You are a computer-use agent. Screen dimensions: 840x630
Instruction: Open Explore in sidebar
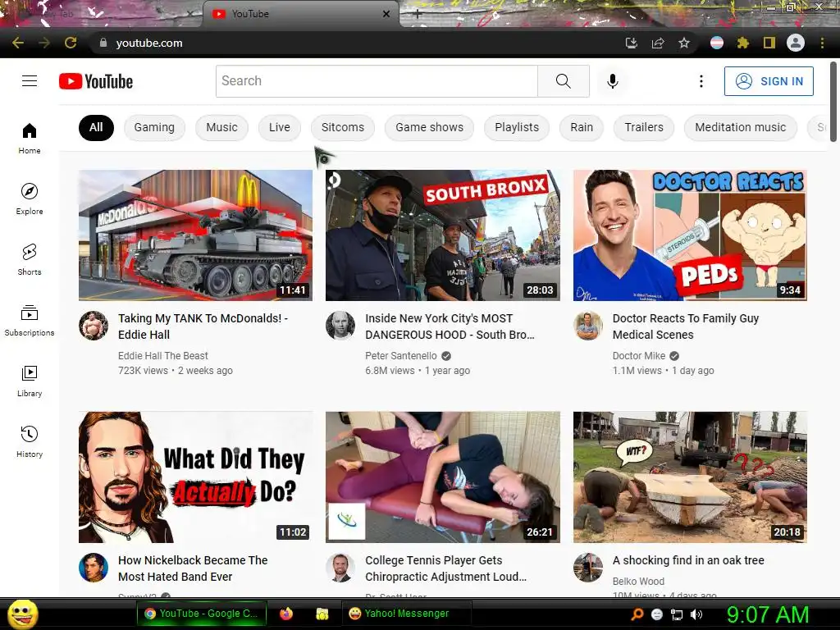(30, 199)
